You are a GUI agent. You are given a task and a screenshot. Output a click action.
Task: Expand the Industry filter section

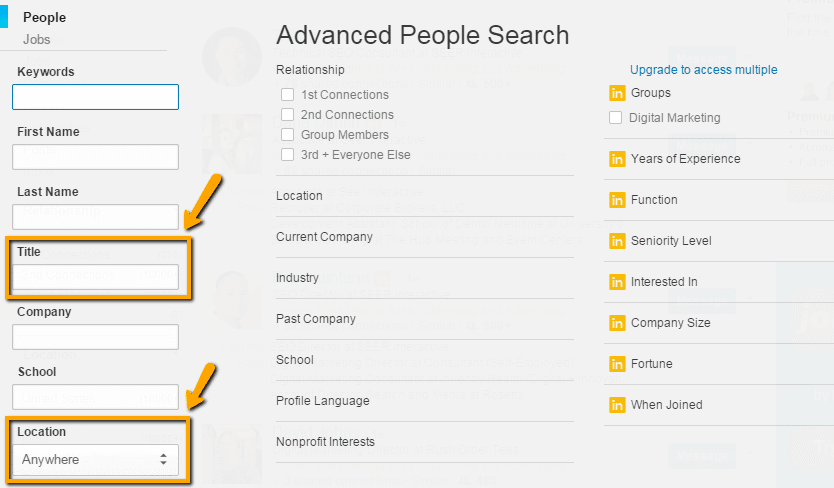[298, 278]
